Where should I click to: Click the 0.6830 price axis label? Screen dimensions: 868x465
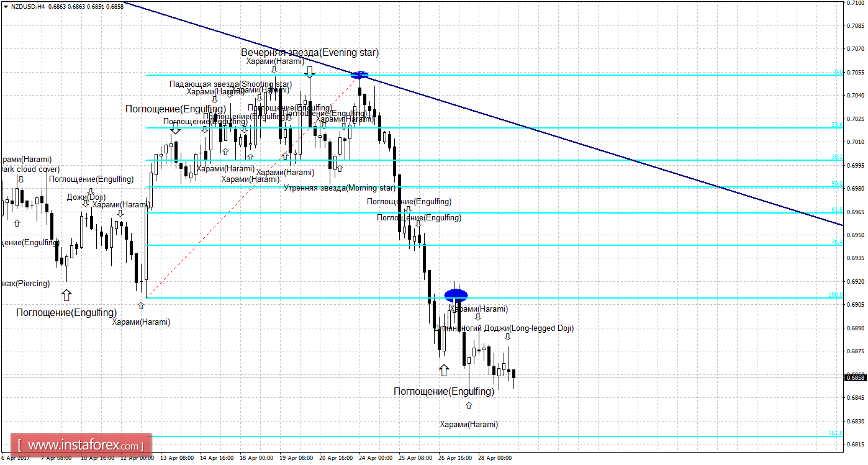coord(856,421)
